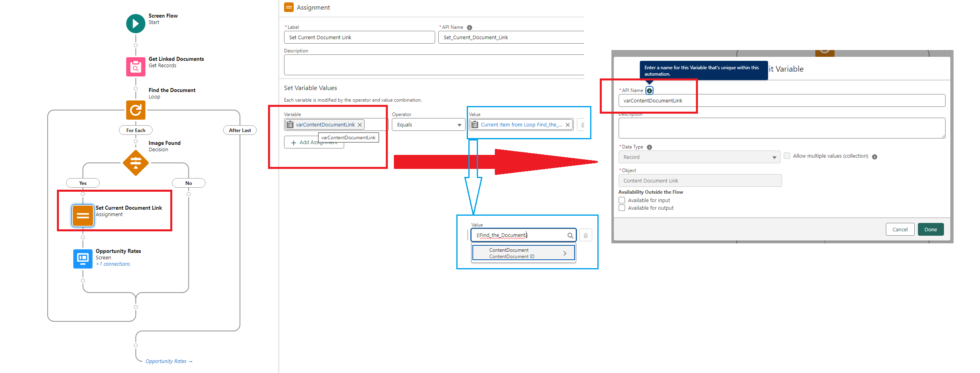Open the Operator Equals dropdown
This screenshot has width=980, height=373.
(428, 125)
